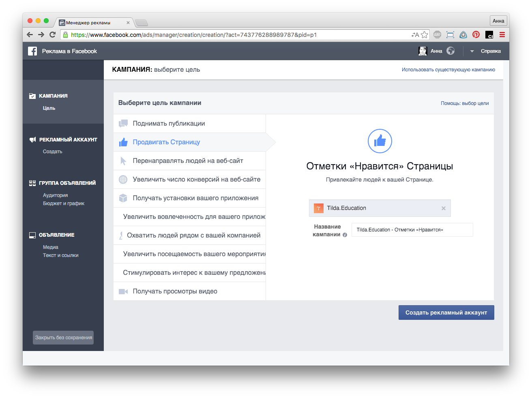Click the Adblock Plus extension icon
The height and width of the screenshot is (398, 532).
point(437,35)
